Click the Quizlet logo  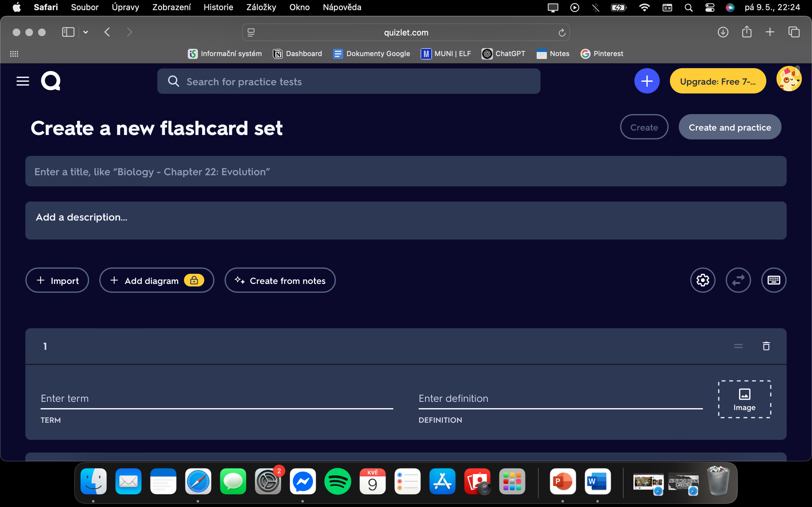(51, 81)
